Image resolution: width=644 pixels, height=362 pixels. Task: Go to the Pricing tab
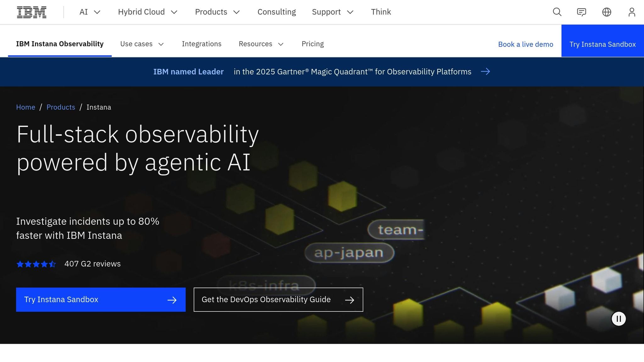(313, 44)
